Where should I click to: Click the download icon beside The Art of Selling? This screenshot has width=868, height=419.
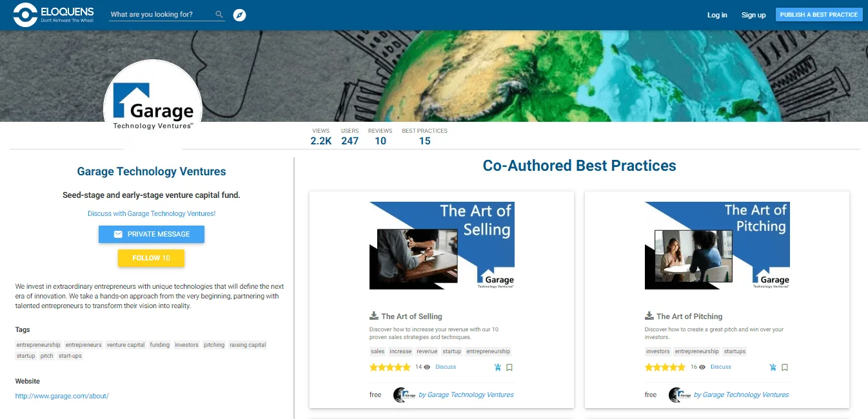[374, 316]
